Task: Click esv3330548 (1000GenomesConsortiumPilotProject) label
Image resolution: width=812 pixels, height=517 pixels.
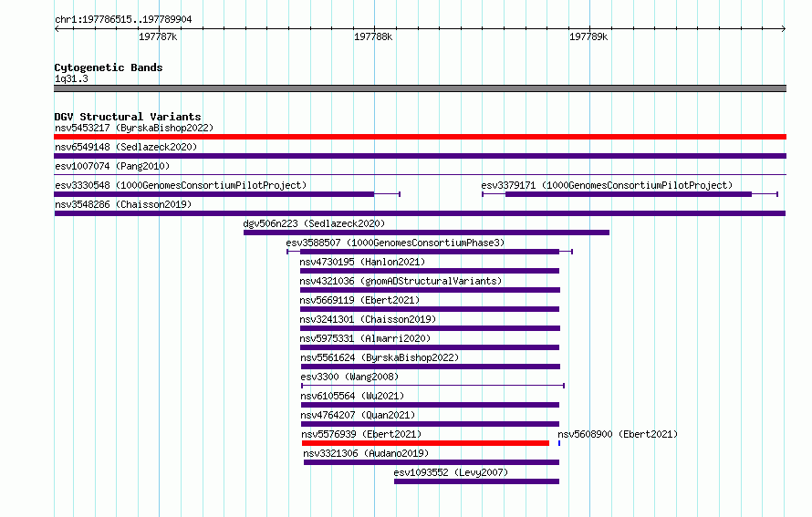Action: click(x=181, y=185)
